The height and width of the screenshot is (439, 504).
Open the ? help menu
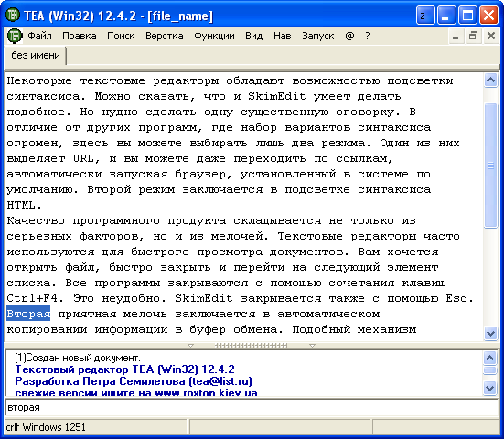pyautogui.click(x=368, y=36)
